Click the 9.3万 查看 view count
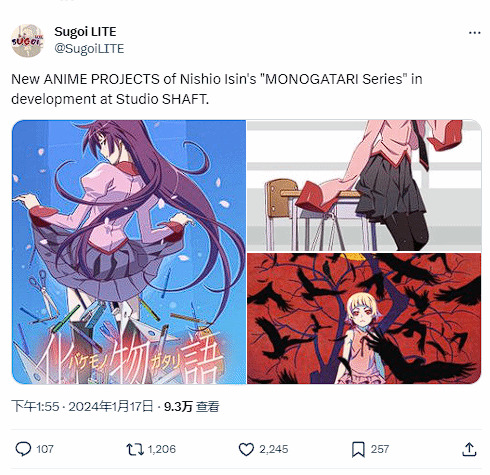Viewport: 490px width, 475px height. 191,407
